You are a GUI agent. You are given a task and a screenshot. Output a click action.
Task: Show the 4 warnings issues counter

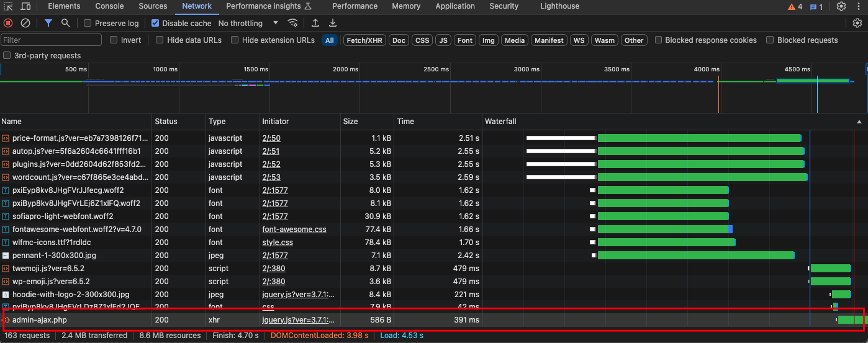coord(795,6)
